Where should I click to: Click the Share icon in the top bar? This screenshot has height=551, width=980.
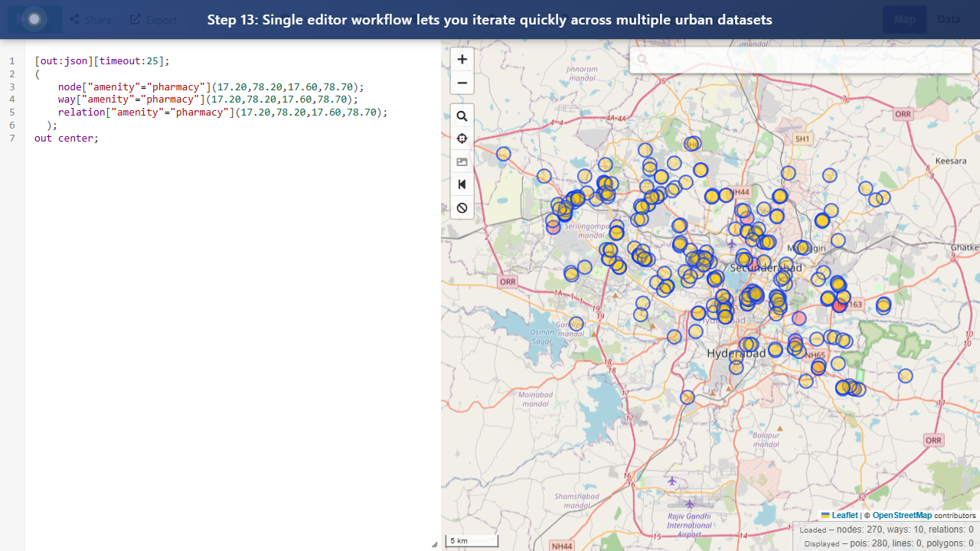[x=75, y=19]
